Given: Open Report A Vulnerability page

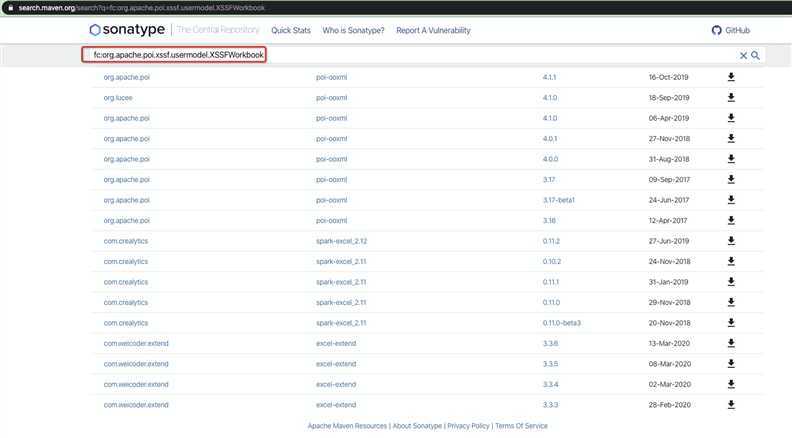Looking at the screenshot, I should click(433, 30).
